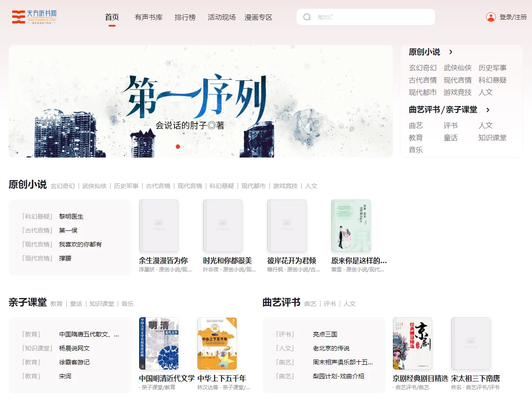The width and height of the screenshot is (532, 401).
Task: Click the 登录/注册 link
Action: coord(513,17)
